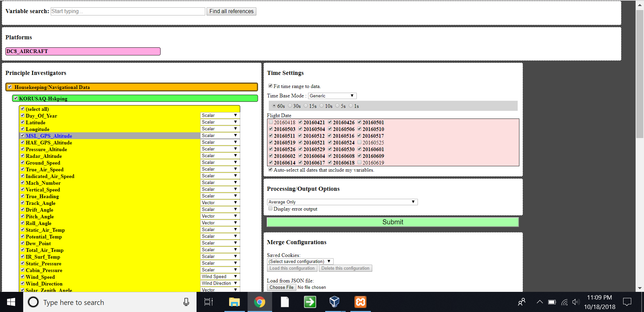Viewport: 644px width, 312px height.
Task: Uncheck Housekeeping/Navigational Data checkbox
Action: coord(10,87)
